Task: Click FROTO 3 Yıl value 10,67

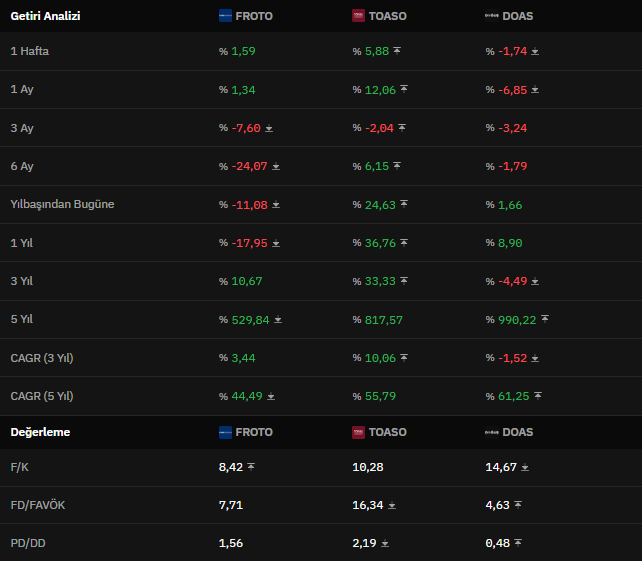Action: (246, 281)
